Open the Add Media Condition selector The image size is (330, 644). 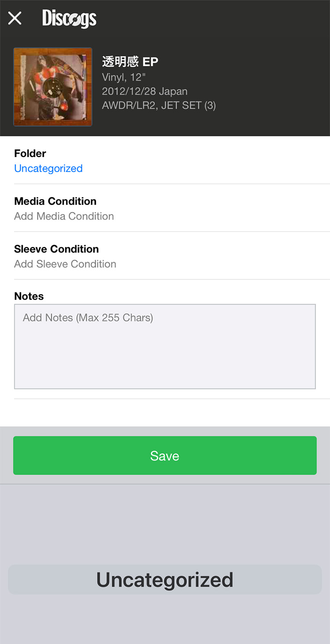click(64, 216)
